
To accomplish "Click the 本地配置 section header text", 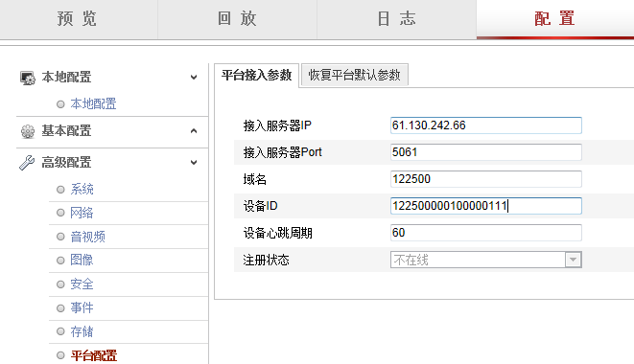I will (67, 78).
